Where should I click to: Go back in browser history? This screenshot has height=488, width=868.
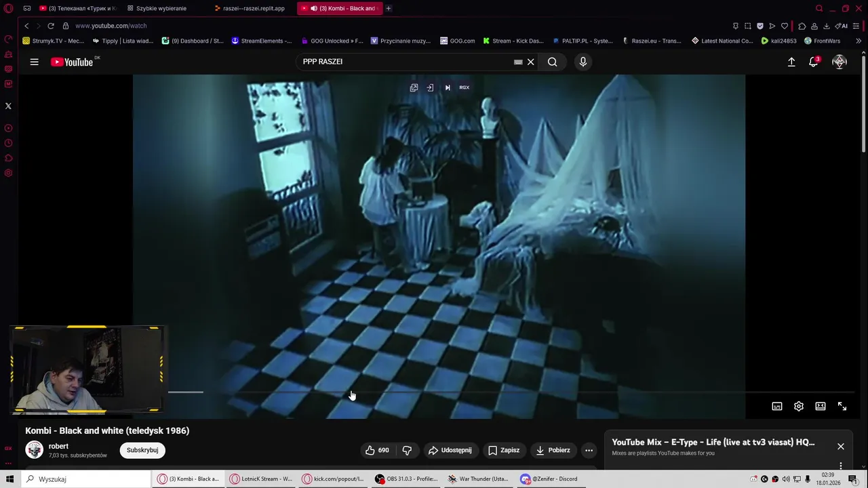pos(26,26)
